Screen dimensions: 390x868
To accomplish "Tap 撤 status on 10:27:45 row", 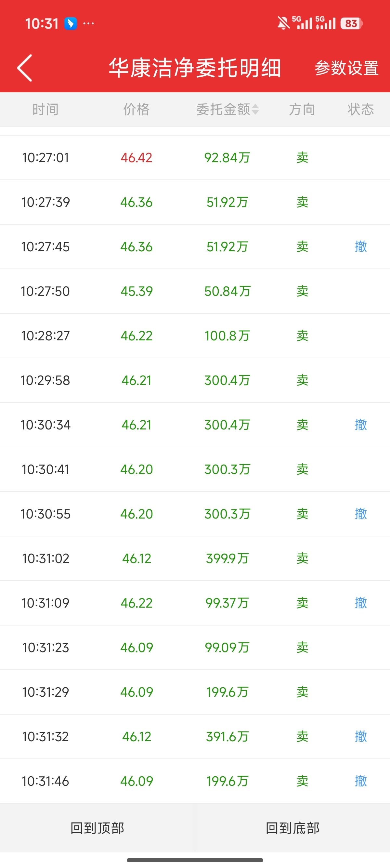I will (360, 247).
